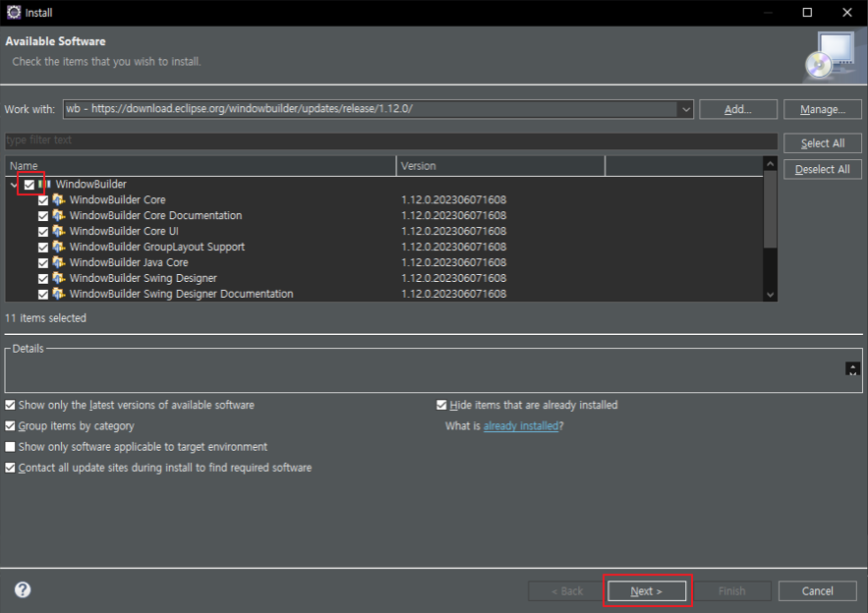The height and width of the screenshot is (613, 868).
Task: Click the Next > button
Action: tap(647, 591)
